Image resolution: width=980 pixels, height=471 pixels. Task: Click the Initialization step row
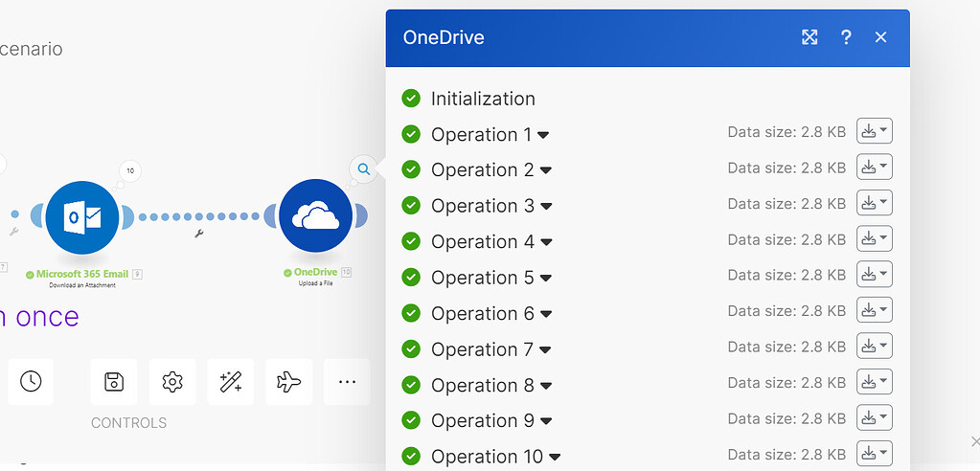[x=482, y=99]
